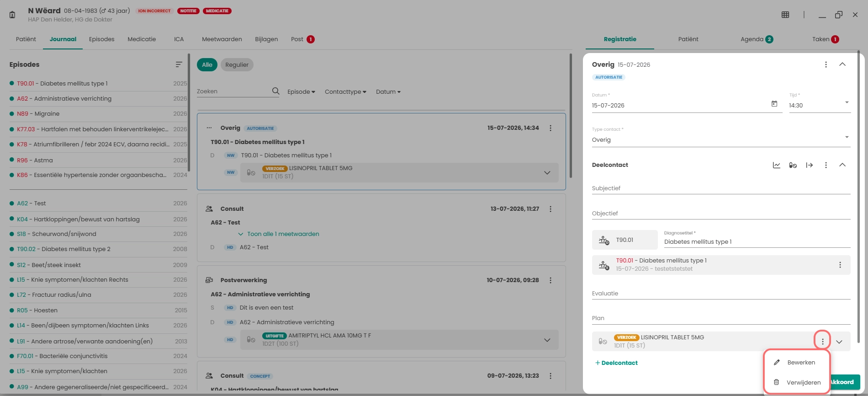Click the ellipsis icon before Overig journal title
Screen dimensions: 868x396
click(x=209, y=128)
